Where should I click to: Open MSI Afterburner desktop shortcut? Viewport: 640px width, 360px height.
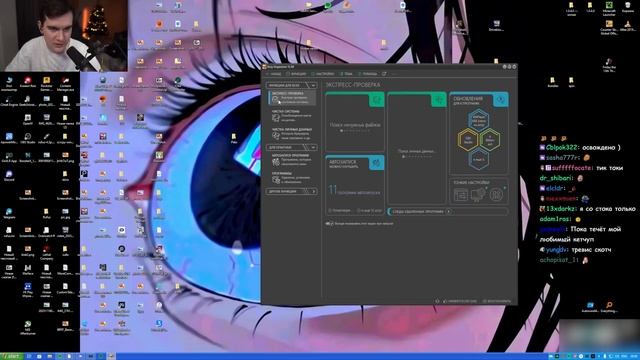click(x=28, y=327)
